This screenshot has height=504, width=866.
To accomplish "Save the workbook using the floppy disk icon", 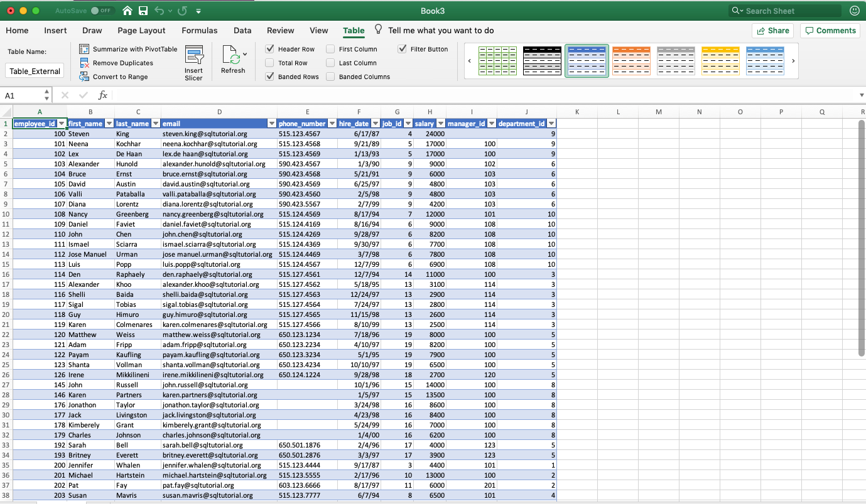I will (x=143, y=11).
